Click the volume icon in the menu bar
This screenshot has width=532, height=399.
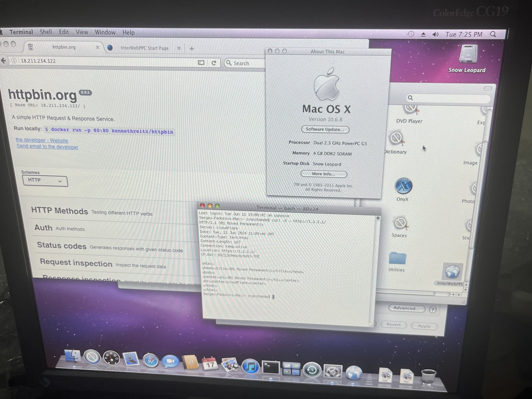(435, 35)
